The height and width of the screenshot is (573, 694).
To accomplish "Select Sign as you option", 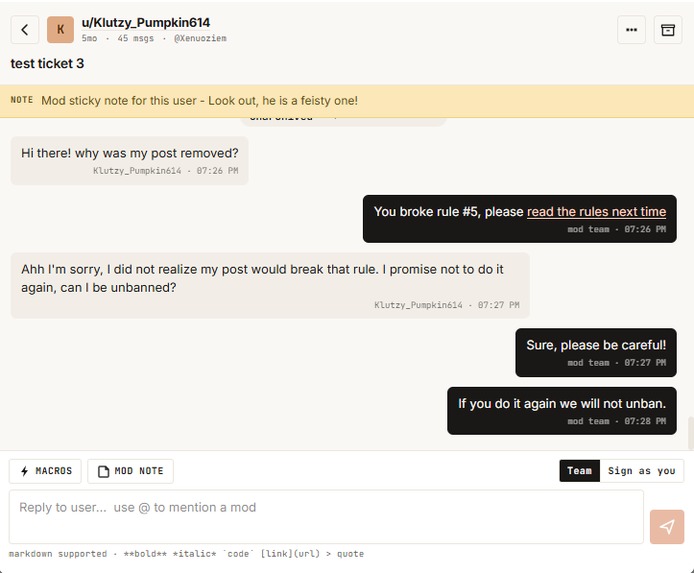I will click(x=641, y=470).
